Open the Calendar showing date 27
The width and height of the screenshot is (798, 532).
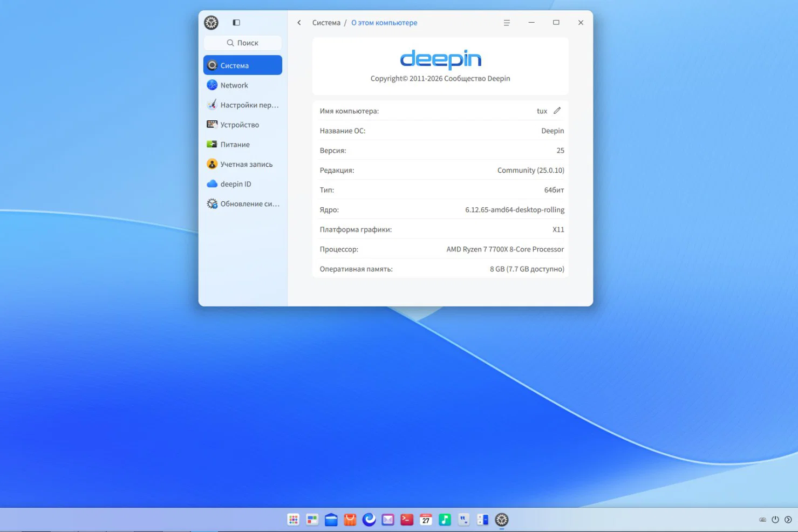426,519
